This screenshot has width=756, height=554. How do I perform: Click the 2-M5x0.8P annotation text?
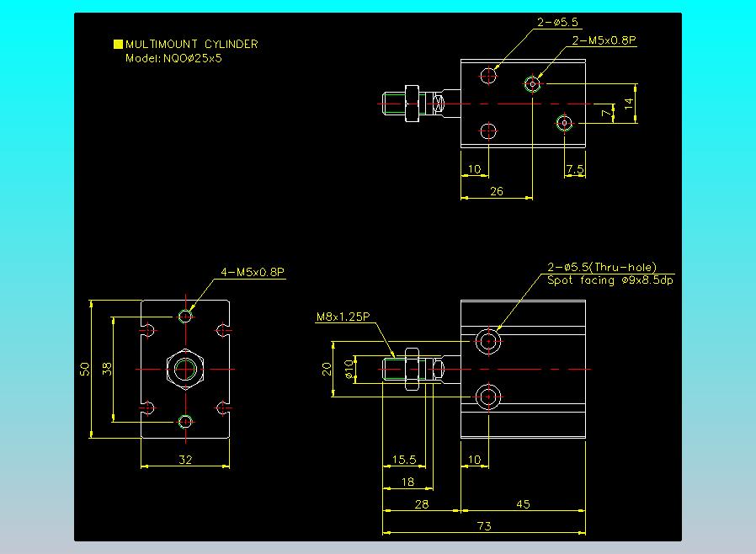click(604, 40)
